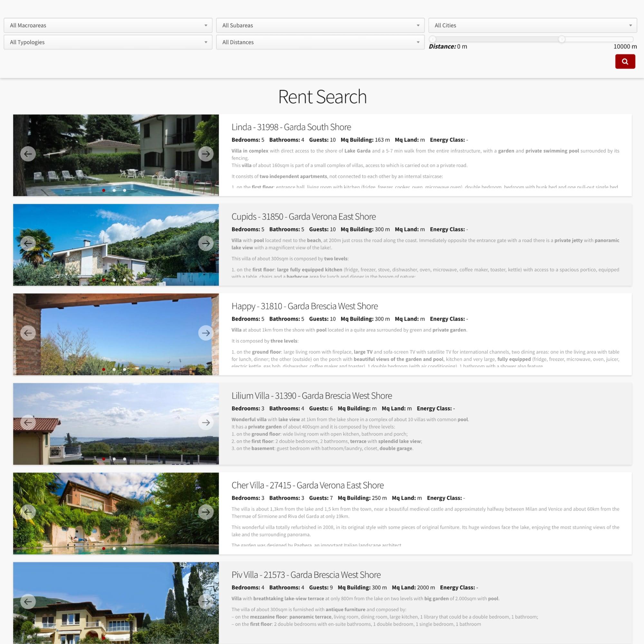The image size is (644, 644).
Task: Open the Piv Villa - 21573 listing
Action: click(306, 575)
